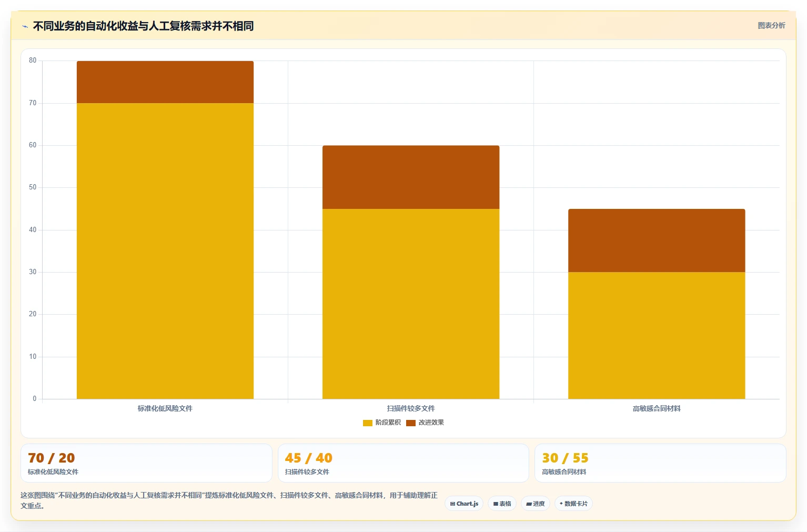Click the description paragraph starting 这张图围绕
Viewport: 807px width, 532px height.
[x=229, y=500]
